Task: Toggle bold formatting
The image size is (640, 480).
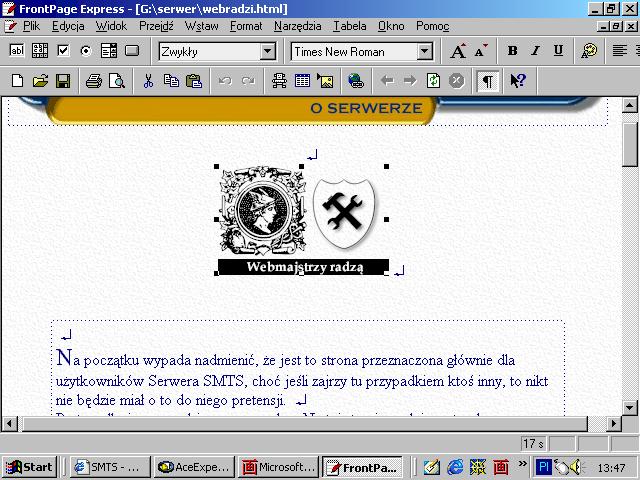Action: click(513, 51)
